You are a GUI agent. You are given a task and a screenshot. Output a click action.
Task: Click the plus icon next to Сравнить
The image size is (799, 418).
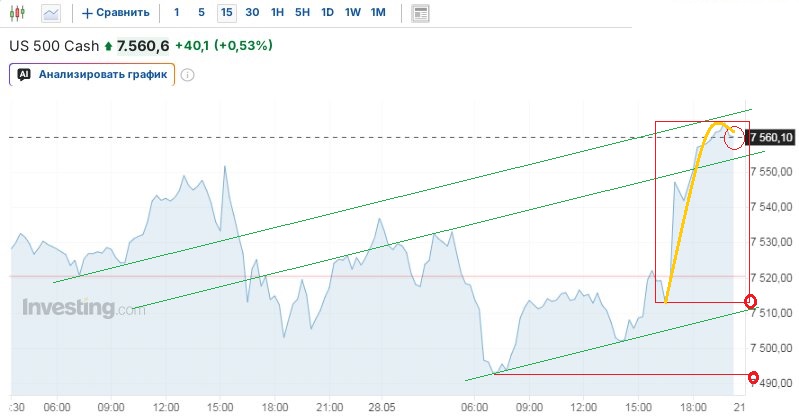pyautogui.click(x=87, y=13)
